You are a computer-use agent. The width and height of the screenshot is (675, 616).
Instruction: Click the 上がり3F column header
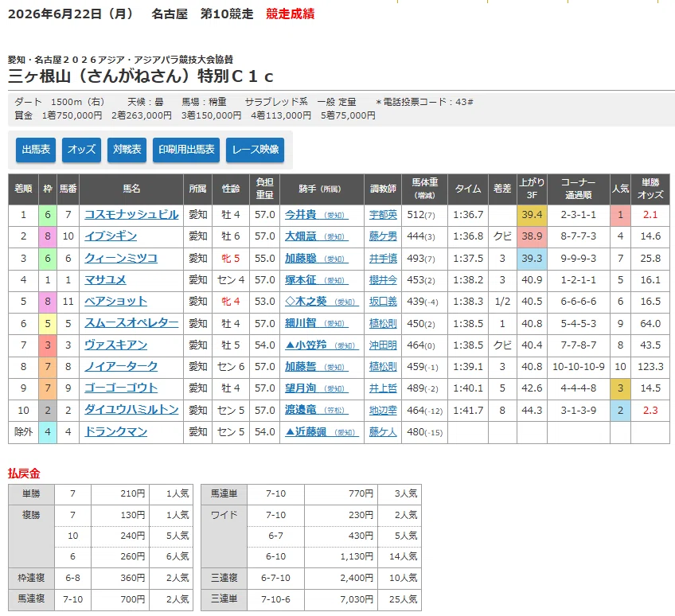532,189
